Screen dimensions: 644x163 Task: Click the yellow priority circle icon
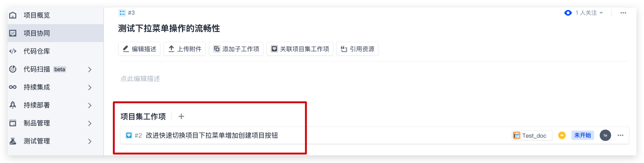562,135
